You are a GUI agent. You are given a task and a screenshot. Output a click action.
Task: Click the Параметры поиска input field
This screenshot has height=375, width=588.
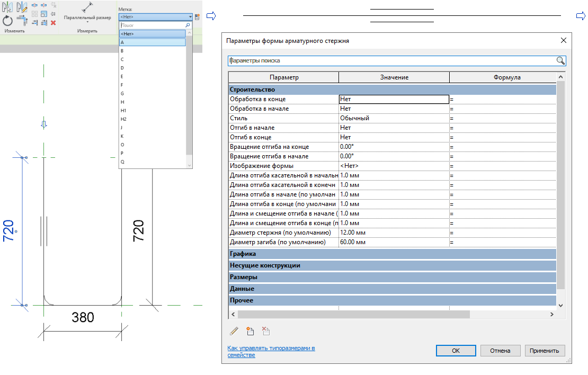(392, 60)
